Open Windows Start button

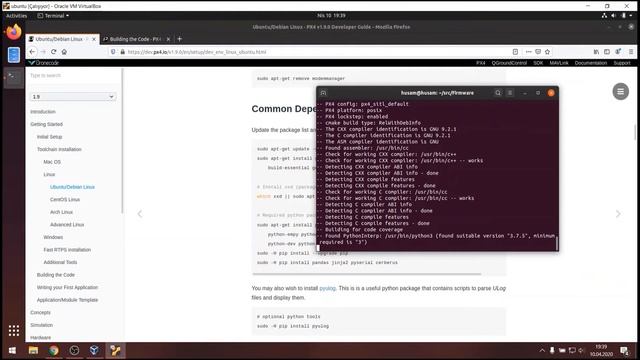[12, 351]
